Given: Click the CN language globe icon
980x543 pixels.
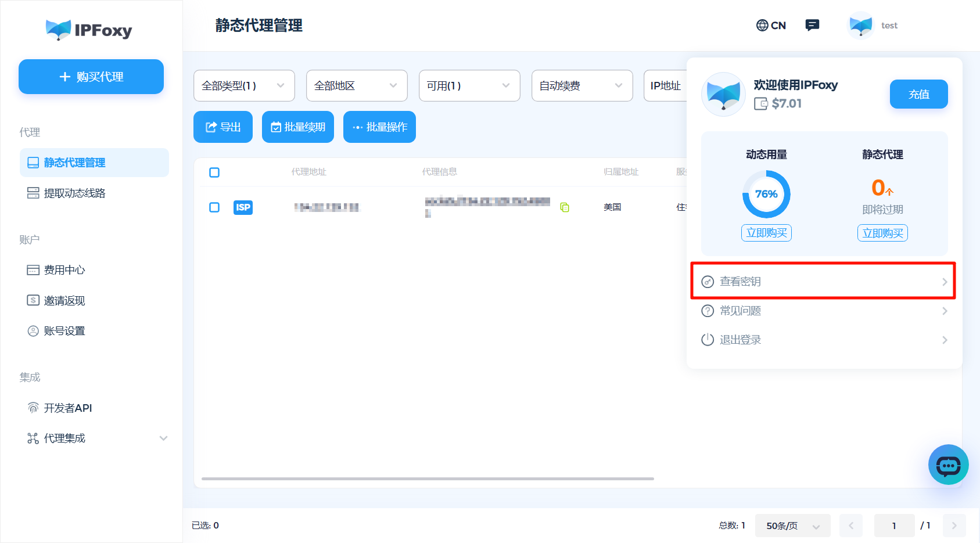Looking at the screenshot, I should pos(762,25).
